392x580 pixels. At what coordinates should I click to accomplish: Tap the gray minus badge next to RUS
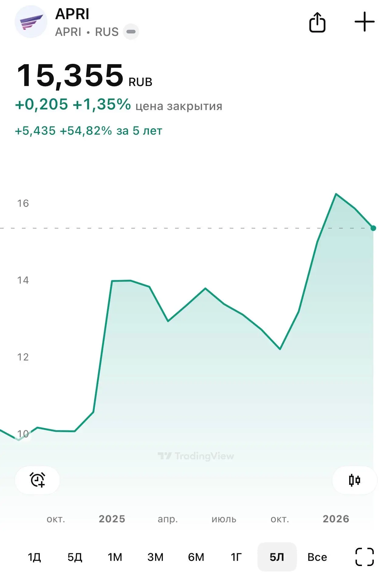click(131, 32)
